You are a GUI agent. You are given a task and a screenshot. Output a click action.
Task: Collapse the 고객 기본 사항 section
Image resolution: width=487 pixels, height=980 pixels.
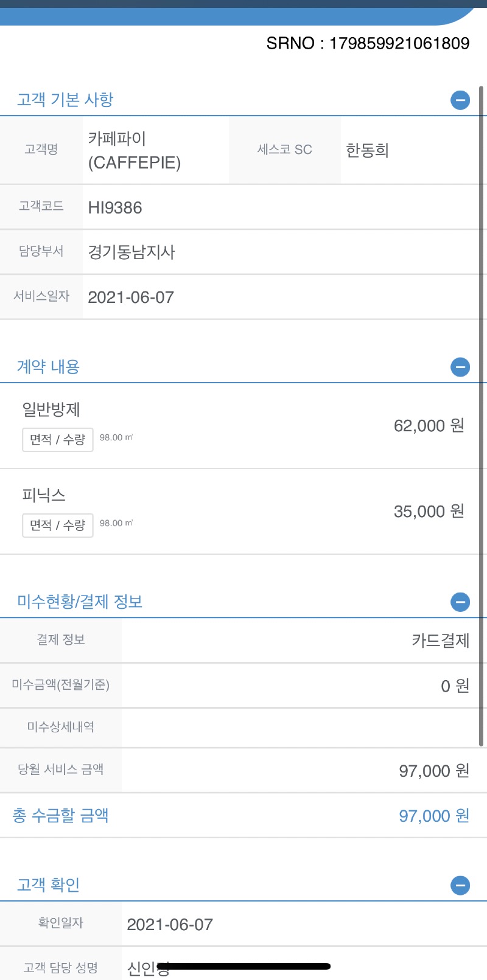coord(460,100)
